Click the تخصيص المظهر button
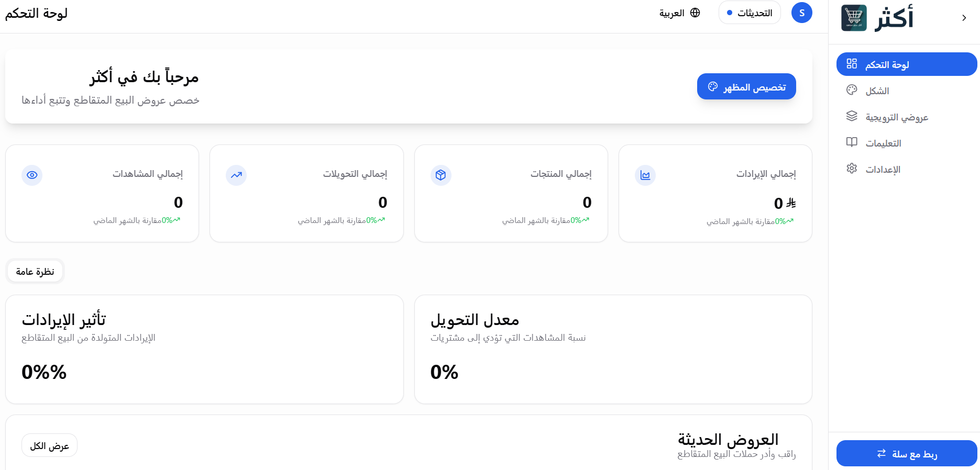The width and height of the screenshot is (980, 470). (746, 86)
